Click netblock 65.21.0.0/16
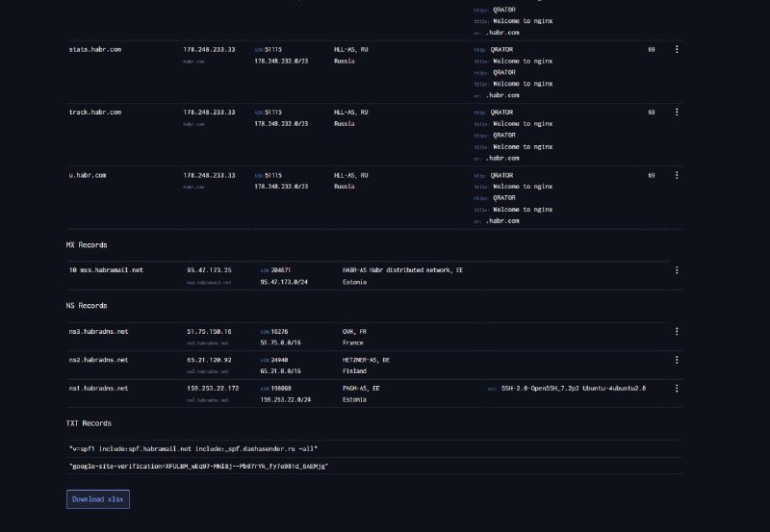The height and width of the screenshot is (532, 770). (x=280, y=371)
